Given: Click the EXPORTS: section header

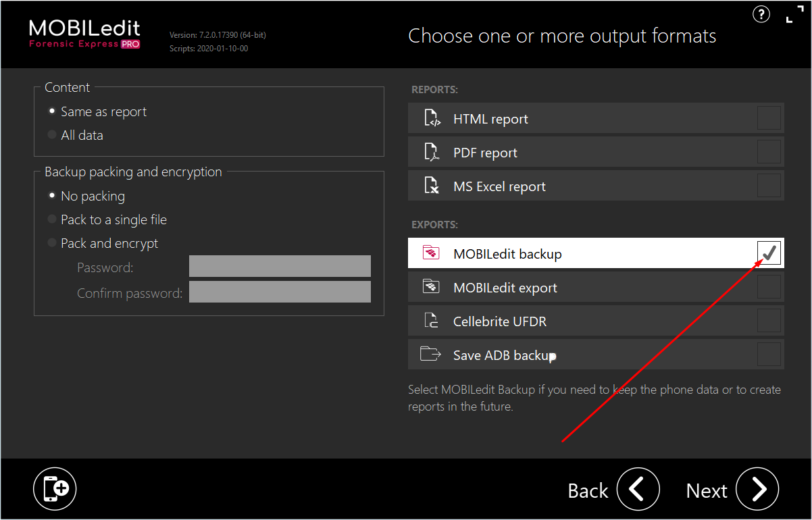Looking at the screenshot, I should tap(434, 225).
